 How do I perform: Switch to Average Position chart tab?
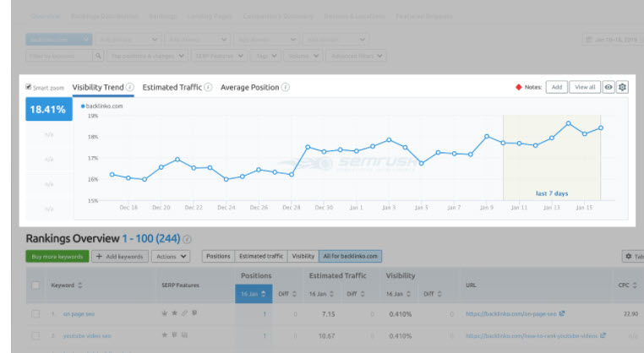[249, 87]
